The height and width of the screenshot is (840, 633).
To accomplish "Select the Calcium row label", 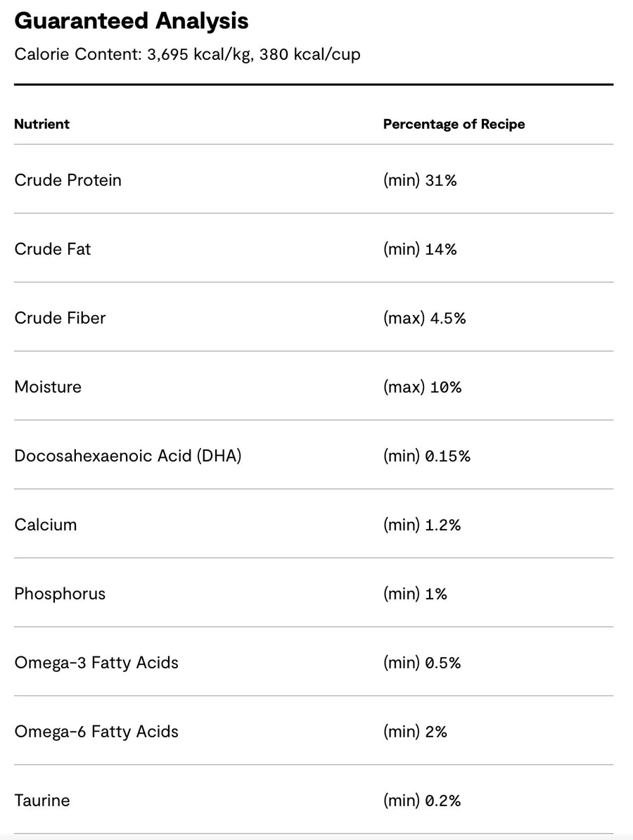I will pos(46,524).
